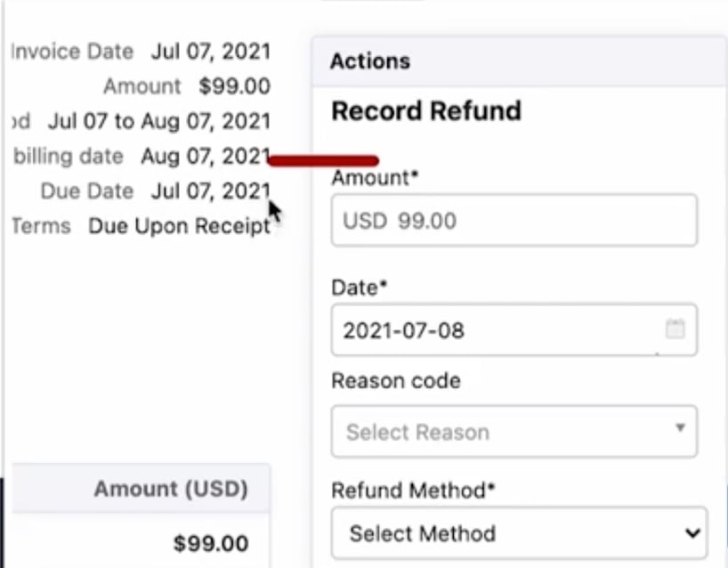Click the Invoice Date value Jul 07, 2021
The image size is (728, 568).
click(210, 51)
